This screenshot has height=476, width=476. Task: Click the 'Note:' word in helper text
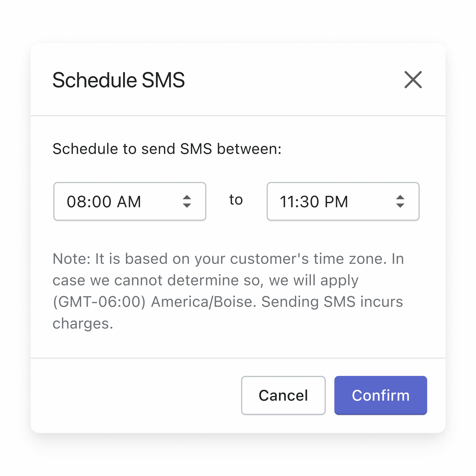(x=71, y=259)
